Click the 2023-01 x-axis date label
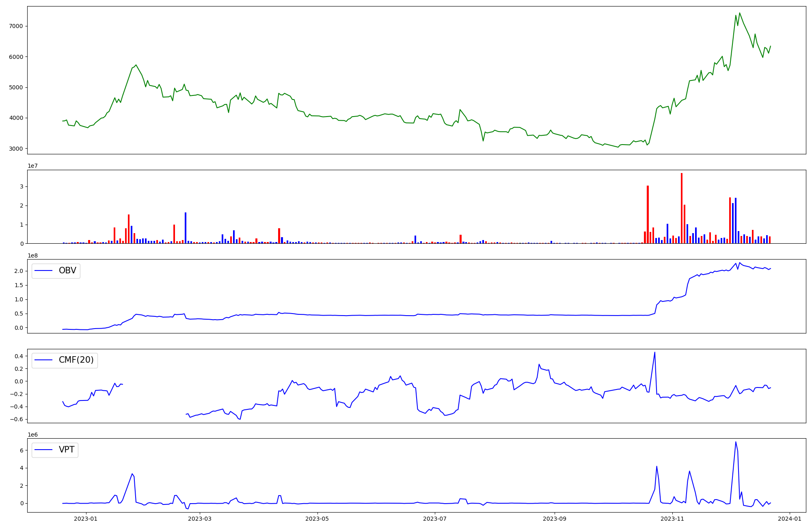Screen dimensions: 812x528 point(86,518)
